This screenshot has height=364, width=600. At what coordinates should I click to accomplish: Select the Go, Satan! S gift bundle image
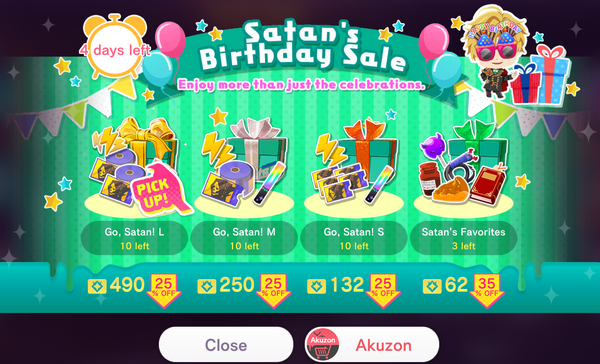(x=355, y=165)
